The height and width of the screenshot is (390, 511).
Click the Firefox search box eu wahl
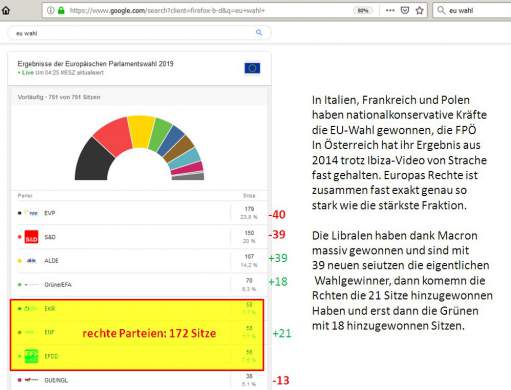[472, 10]
